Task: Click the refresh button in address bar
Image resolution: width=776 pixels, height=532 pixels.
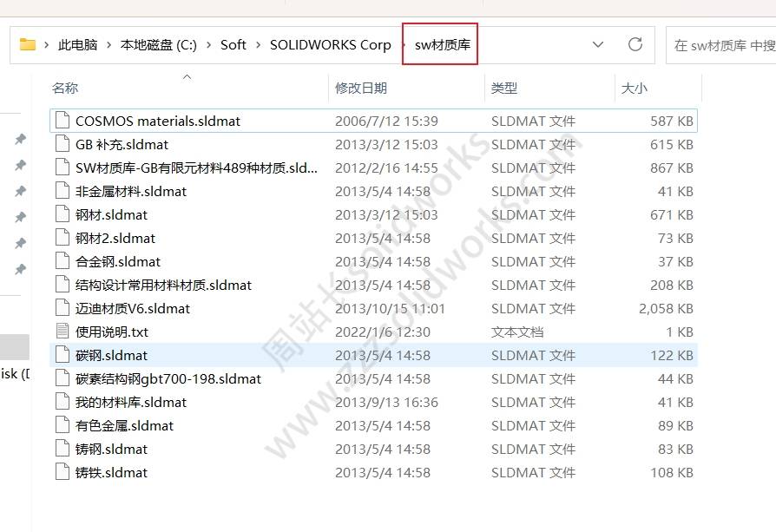Action: click(635, 44)
